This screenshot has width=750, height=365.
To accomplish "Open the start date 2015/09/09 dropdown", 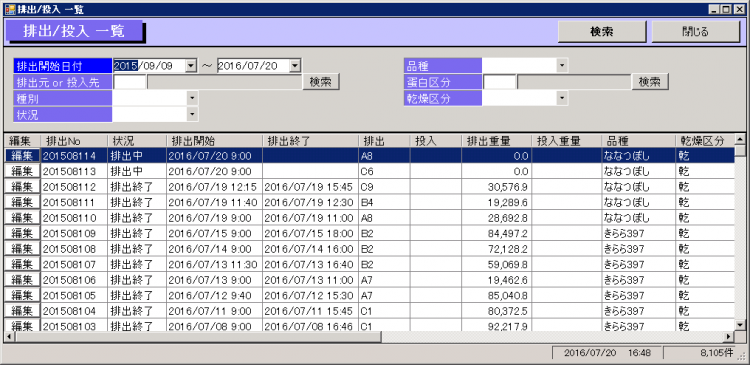I will (x=191, y=66).
